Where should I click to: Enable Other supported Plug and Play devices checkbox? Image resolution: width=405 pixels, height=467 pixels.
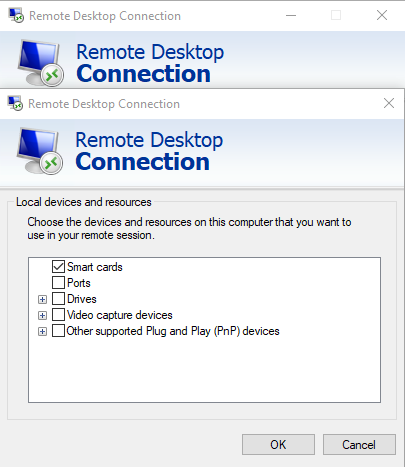(x=58, y=331)
